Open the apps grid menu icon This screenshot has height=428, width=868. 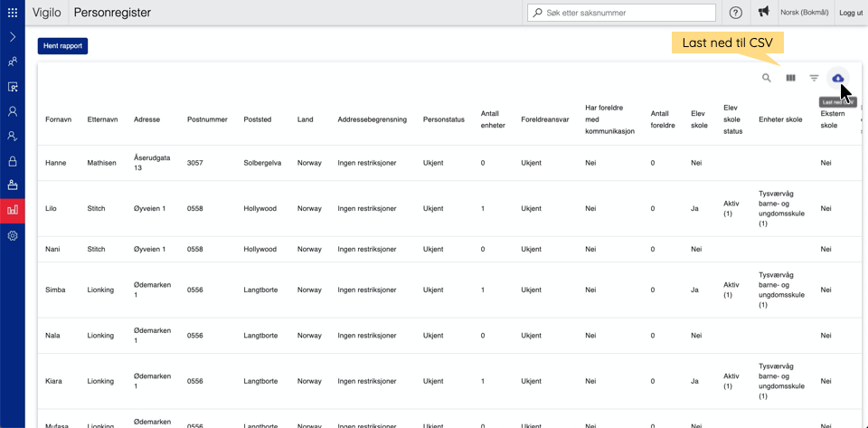tap(13, 13)
